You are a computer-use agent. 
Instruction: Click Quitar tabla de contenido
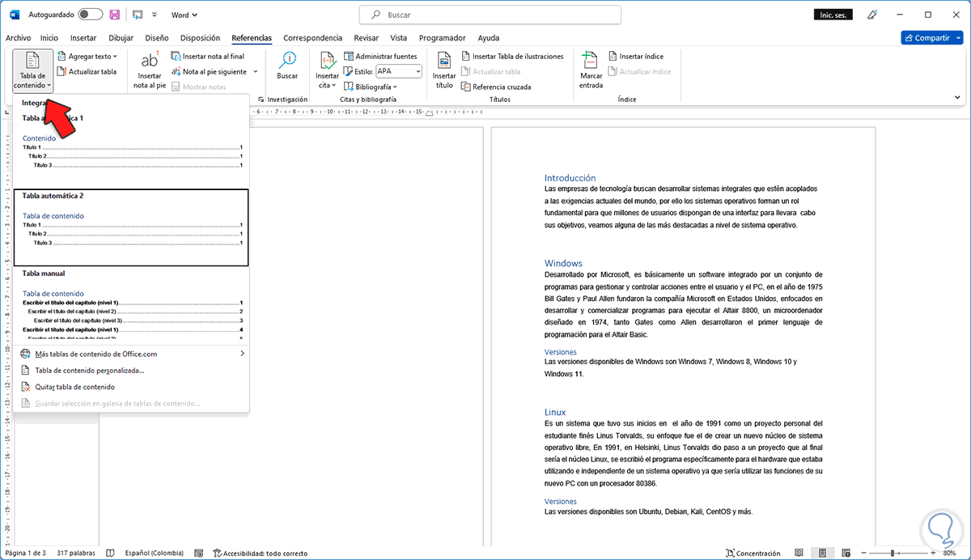(x=74, y=387)
